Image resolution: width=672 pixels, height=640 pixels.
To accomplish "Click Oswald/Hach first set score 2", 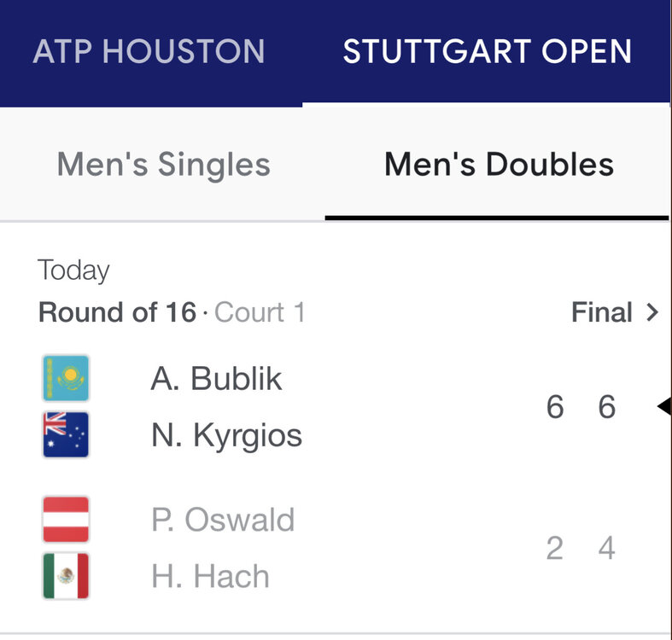I will pos(555,549).
